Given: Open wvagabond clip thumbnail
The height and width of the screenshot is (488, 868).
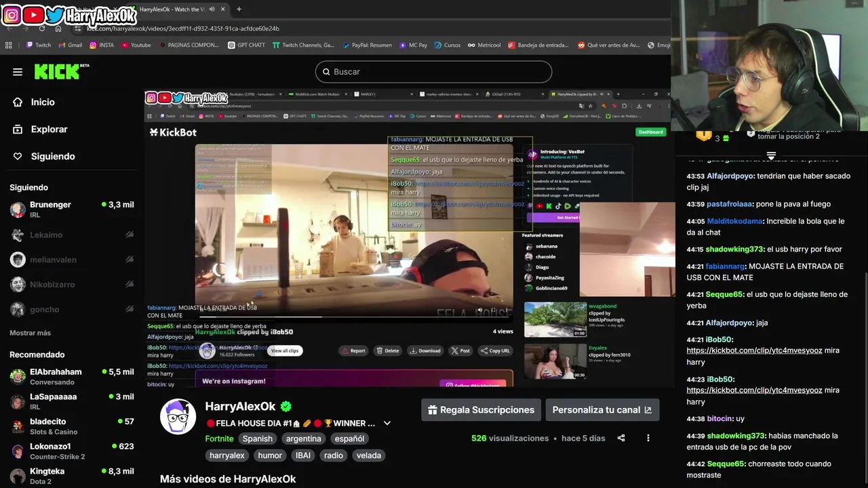Looking at the screenshot, I should (555, 319).
